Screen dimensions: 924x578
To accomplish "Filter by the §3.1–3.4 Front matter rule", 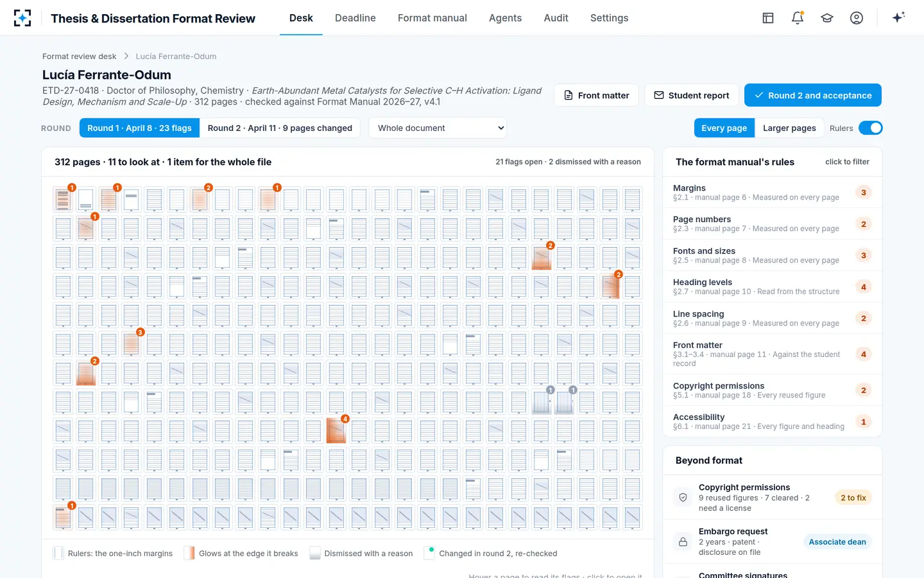I will (x=773, y=354).
